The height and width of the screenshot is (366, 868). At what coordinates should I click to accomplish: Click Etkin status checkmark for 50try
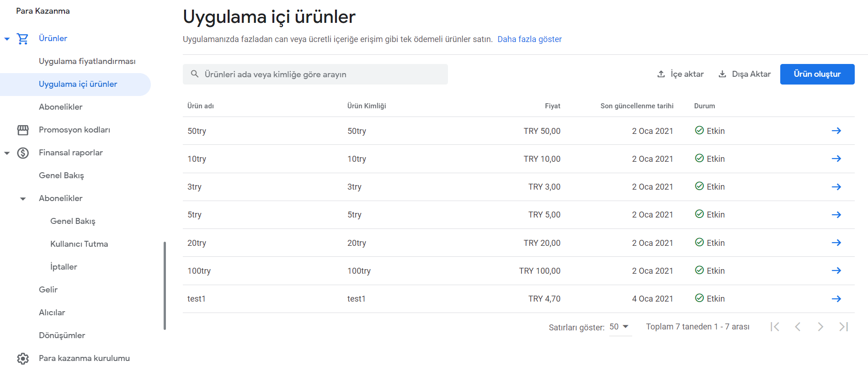[699, 130]
